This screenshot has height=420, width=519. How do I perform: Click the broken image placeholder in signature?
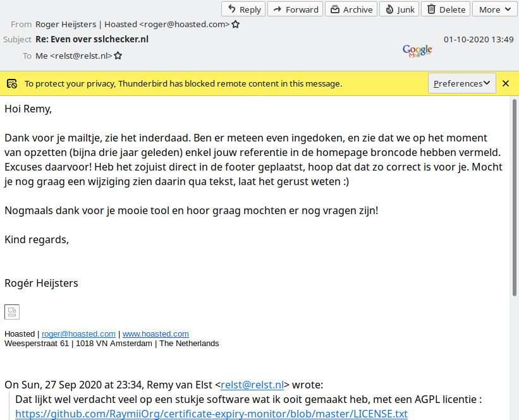(x=12, y=311)
